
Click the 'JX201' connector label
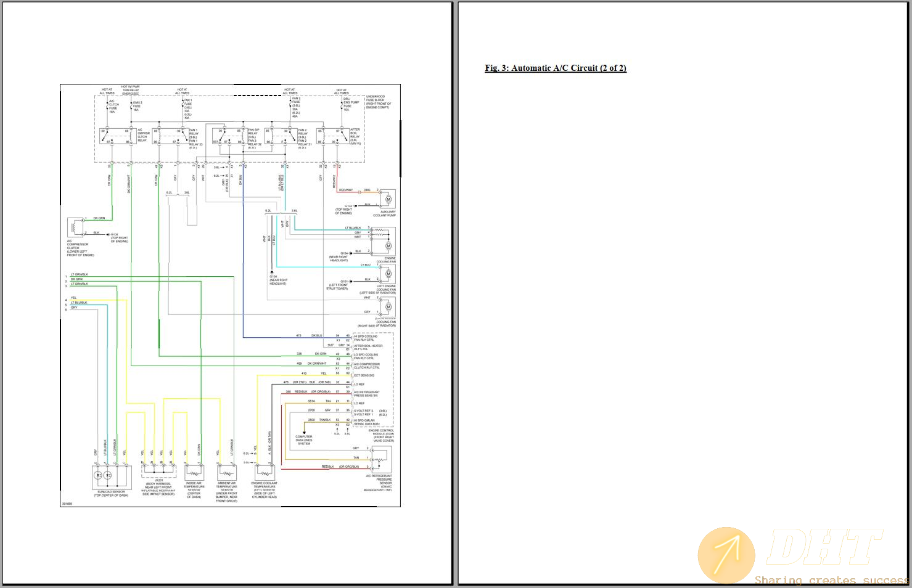pyautogui.click(x=159, y=480)
